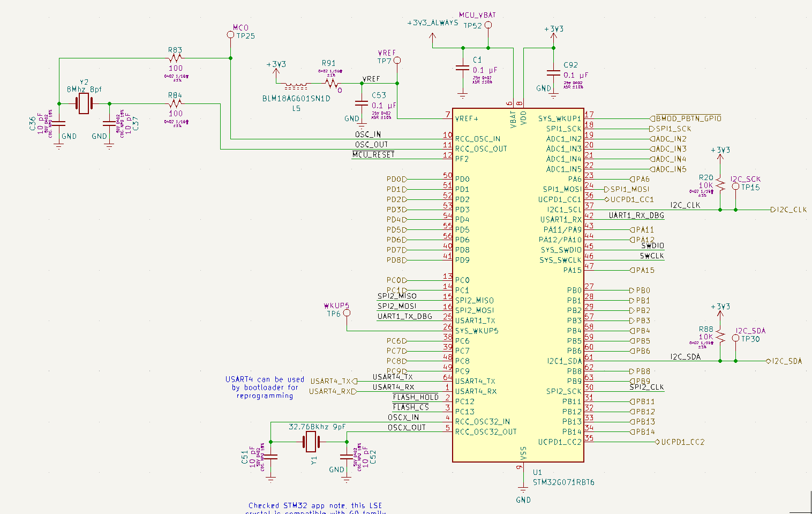Select the 8MHz crystal symbol Y2
Image resolution: width=812 pixels, height=514 pixels.
click(83, 103)
